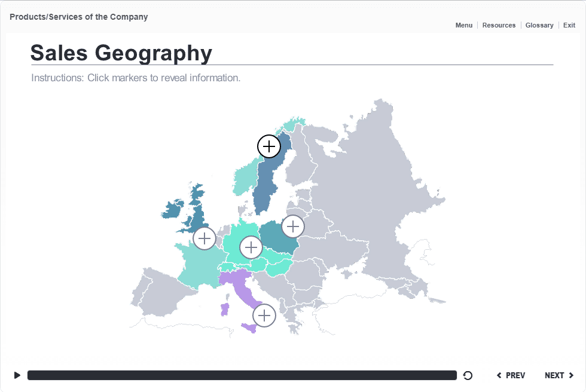Advance using the NEXT button

pyautogui.click(x=555, y=375)
